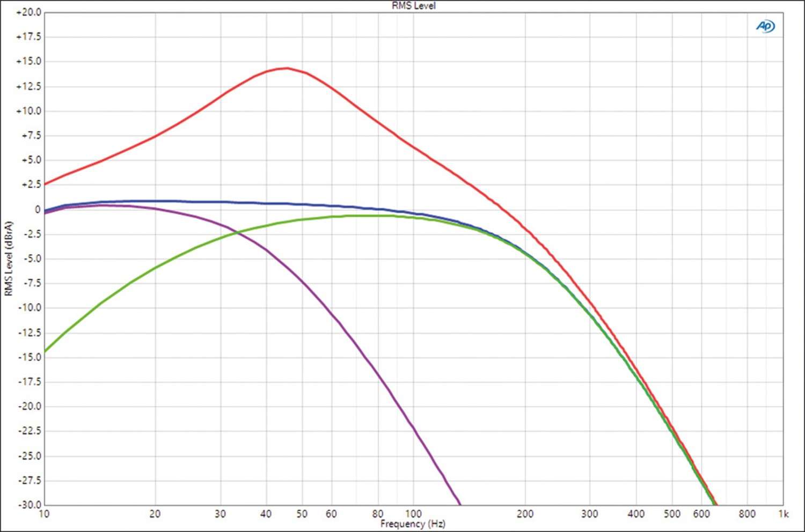Click the 'RMS Level (dBrA)' axis label
This screenshot has width=805, height=532.
[x=8, y=258]
